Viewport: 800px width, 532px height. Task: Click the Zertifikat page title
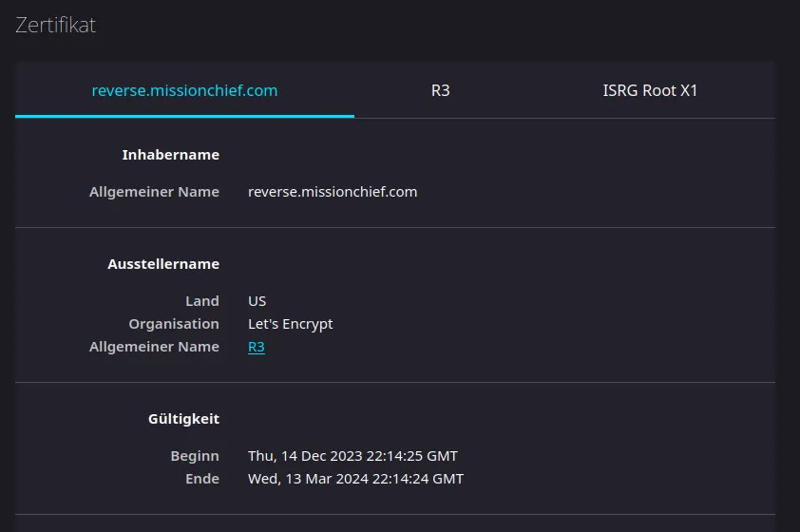[x=56, y=26]
